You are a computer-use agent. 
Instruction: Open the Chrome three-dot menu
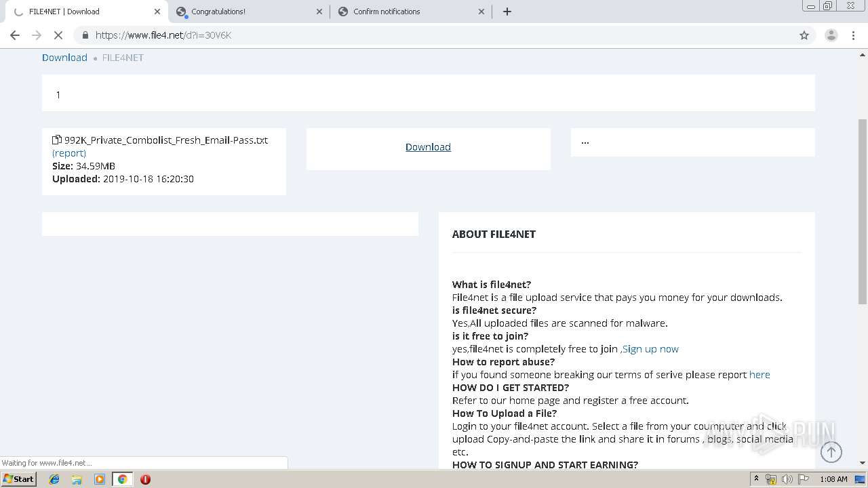point(853,35)
